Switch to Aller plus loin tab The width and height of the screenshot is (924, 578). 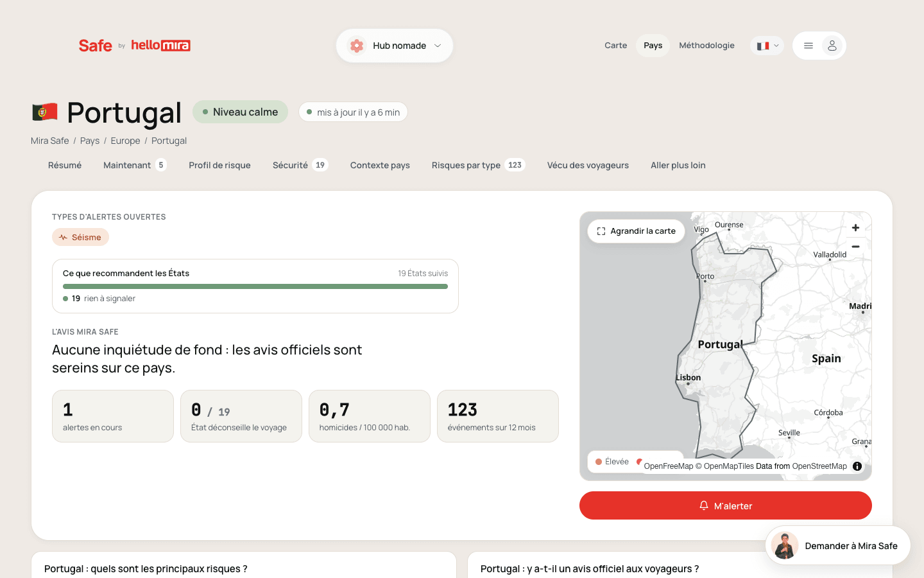click(678, 165)
